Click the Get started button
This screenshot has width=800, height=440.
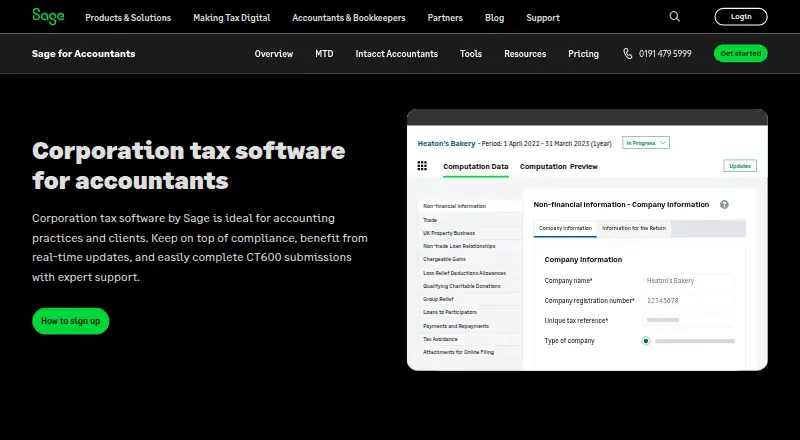tap(741, 54)
